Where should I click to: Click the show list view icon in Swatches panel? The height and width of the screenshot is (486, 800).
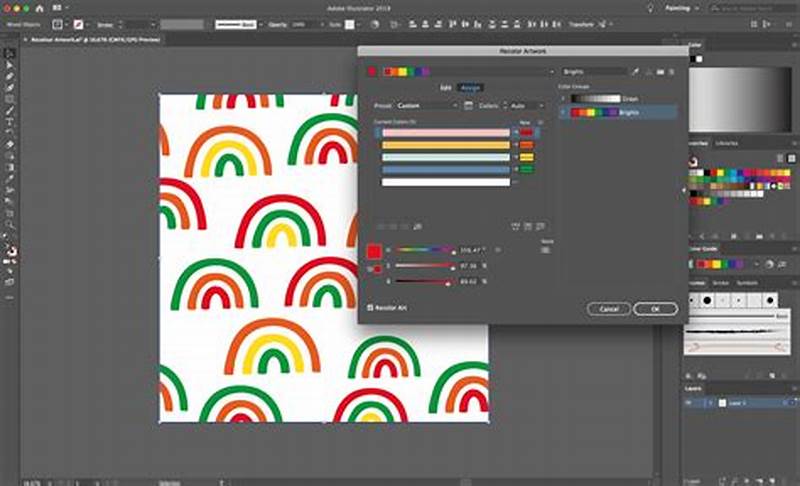pyautogui.click(x=780, y=159)
